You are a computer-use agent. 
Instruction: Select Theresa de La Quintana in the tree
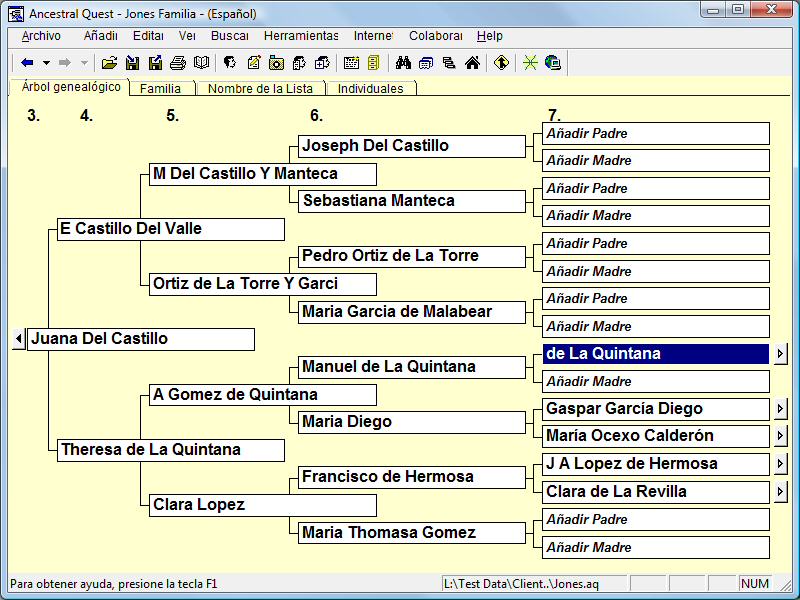pos(170,450)
